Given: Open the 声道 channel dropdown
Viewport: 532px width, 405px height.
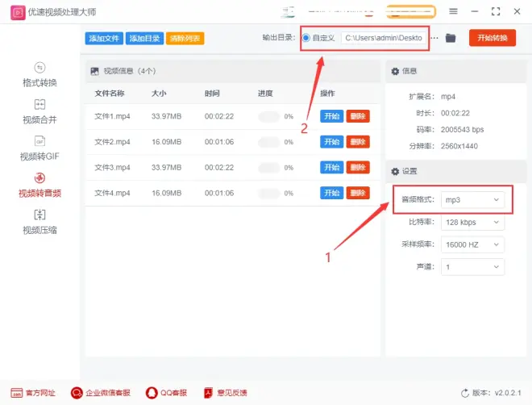Looking at the screenshot, I should click(x=472, y=266).
